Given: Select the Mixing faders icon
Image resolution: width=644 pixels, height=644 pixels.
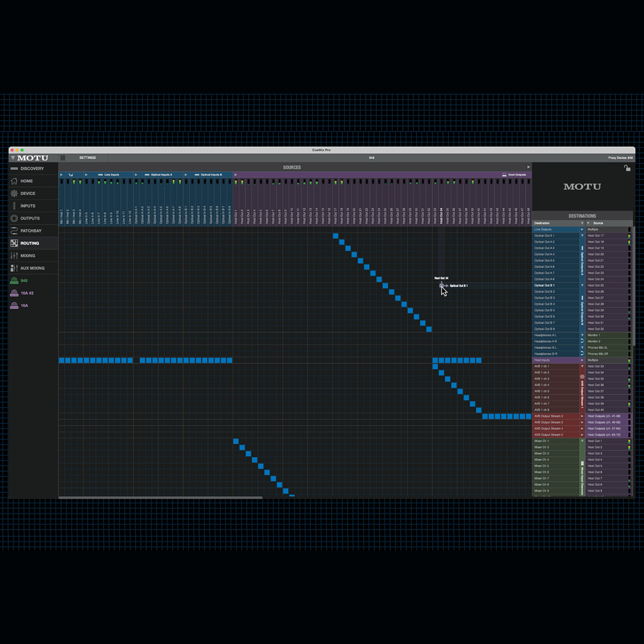Looking at the screenshot, I should click(x=14, y=256).
